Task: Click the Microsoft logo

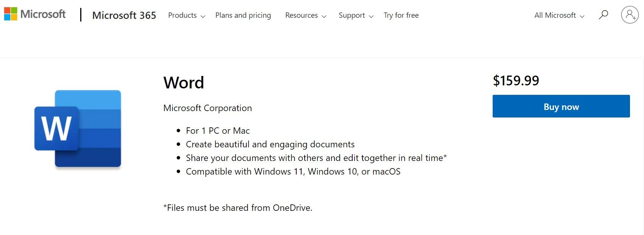Action: (35, 14)
